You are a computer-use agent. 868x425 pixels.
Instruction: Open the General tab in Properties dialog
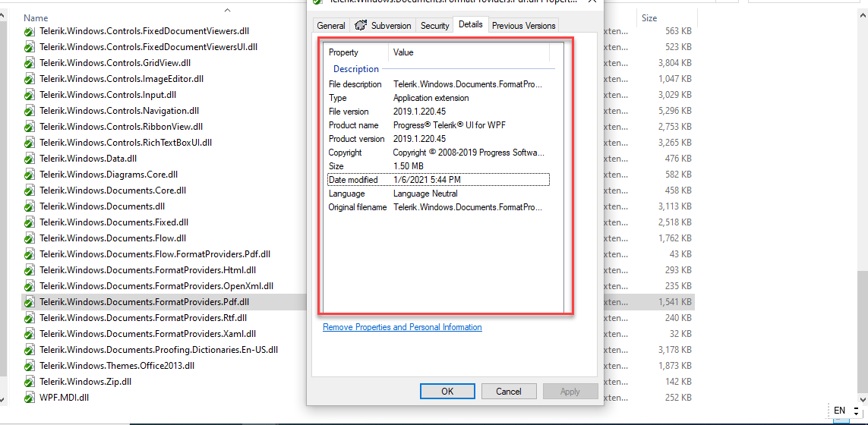(331, 26)
